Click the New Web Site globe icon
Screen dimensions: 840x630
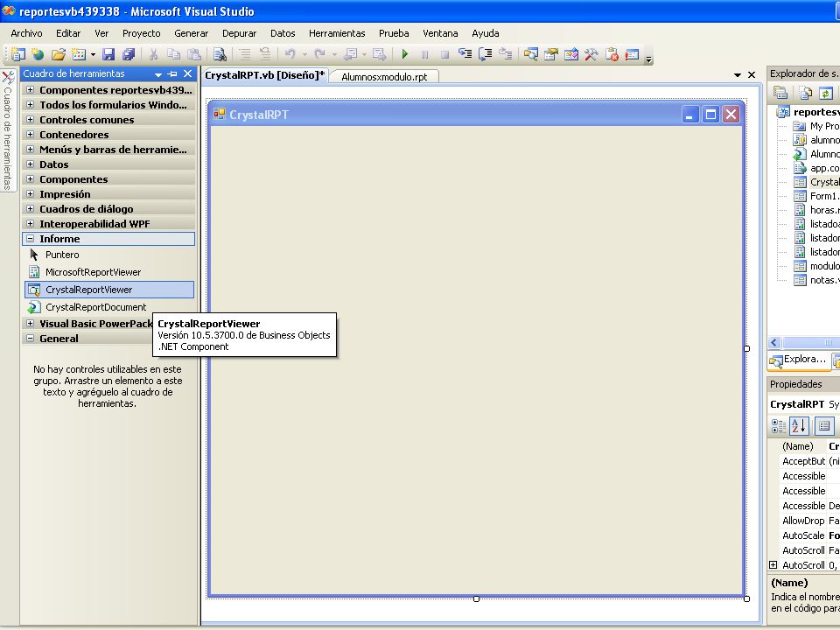pyautogui.click(x=38, y=54)
